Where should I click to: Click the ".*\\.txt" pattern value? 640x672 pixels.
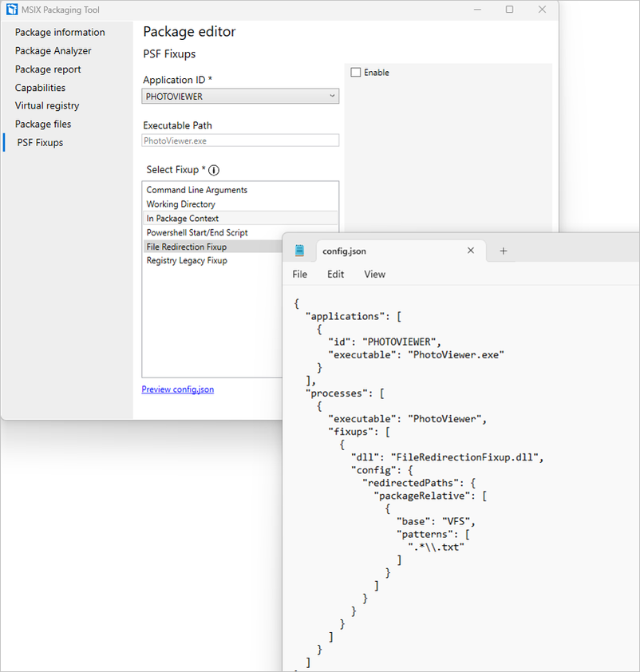[x=436, y=547]
